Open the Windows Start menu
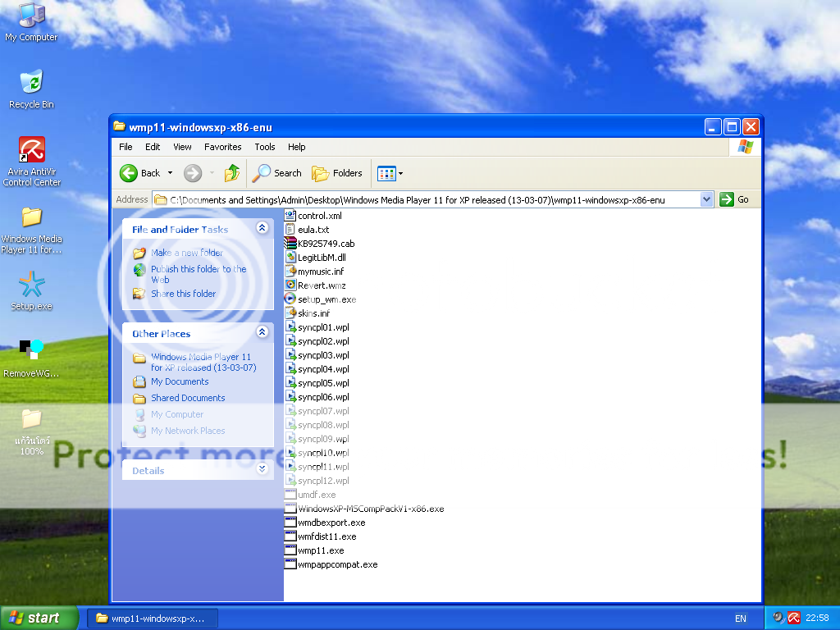This screenshot has height=630, width=840. tap(39, 619)
